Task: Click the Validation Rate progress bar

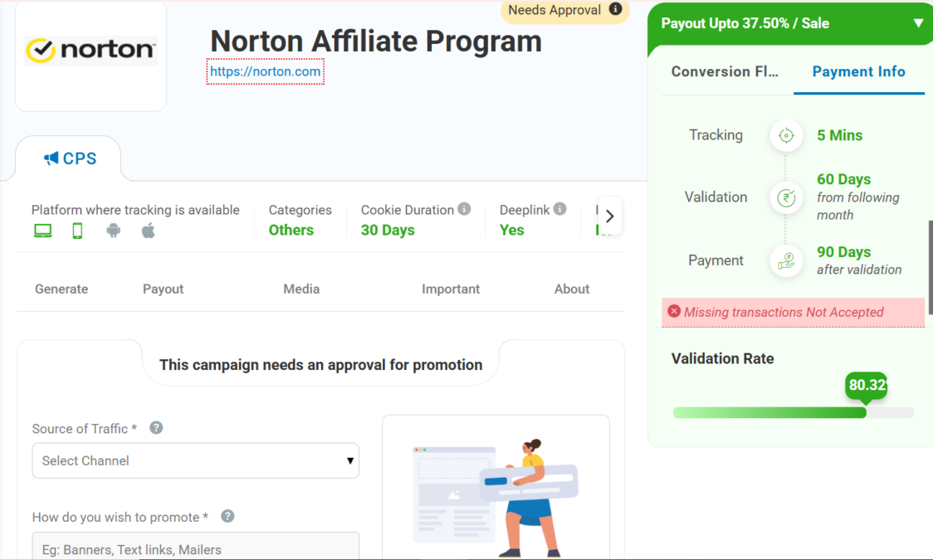Action: (x=793, y=412)
